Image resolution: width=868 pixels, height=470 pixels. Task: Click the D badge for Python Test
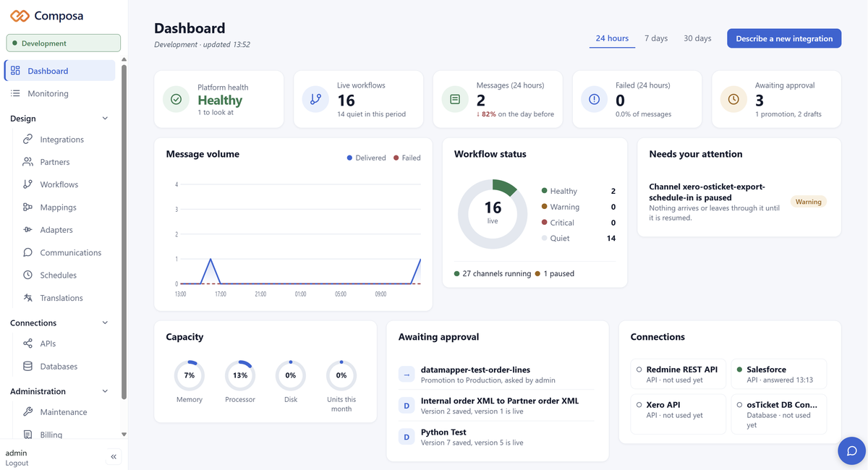coord(407,437)
